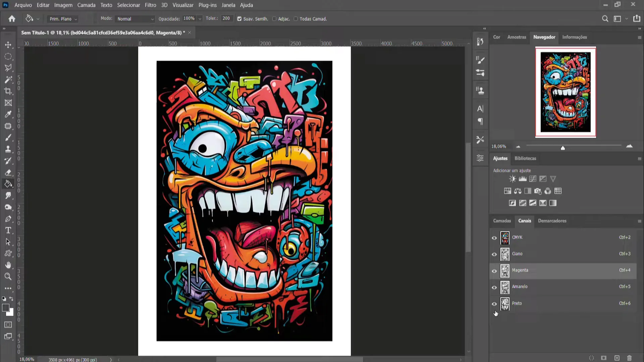Open the tool preset picker arrow
The width and height of the screenshot is (644, 362).
(x=38, y=19)
